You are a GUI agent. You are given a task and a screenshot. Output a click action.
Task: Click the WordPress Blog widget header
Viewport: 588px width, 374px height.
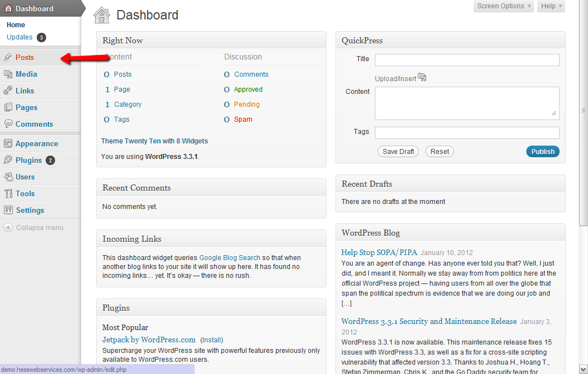coord(451,232)
